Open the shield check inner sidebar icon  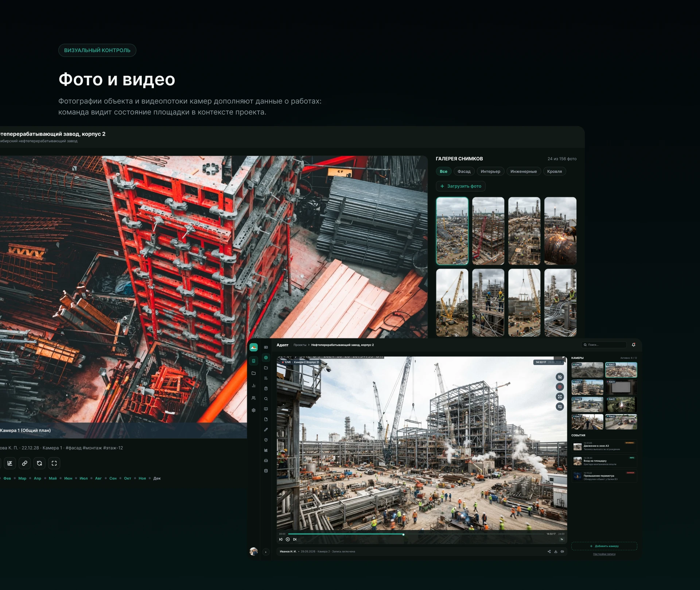click(266, 440)
